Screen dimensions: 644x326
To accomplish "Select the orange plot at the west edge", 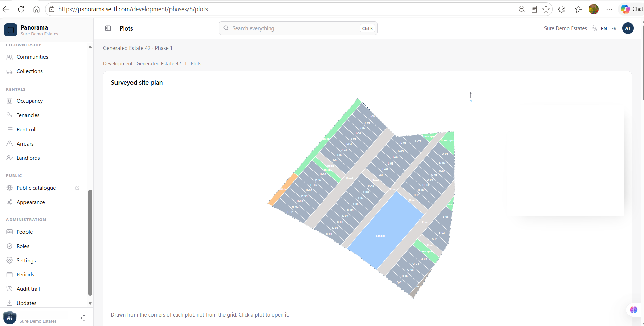I will pos(283,189).
